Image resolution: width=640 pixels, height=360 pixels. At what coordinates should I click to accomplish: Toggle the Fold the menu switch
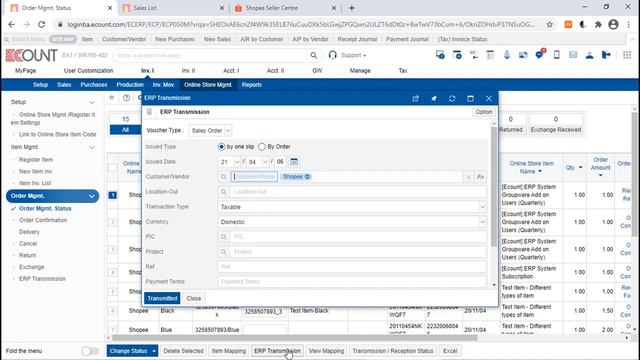point(90,351)
